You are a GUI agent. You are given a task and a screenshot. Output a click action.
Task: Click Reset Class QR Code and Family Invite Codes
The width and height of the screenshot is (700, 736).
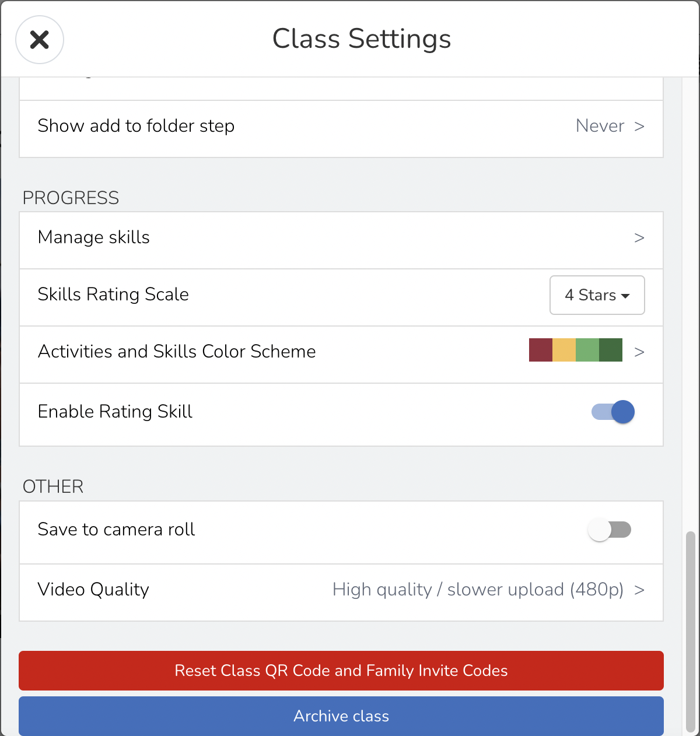coord(341,671)
